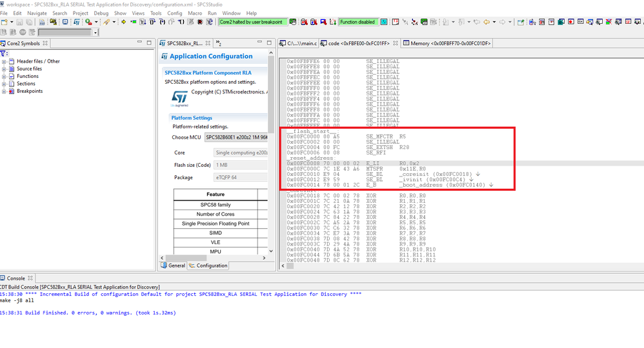Open the Help menu
The width and height of the screenshot is (644, 348).
(252, 13)
